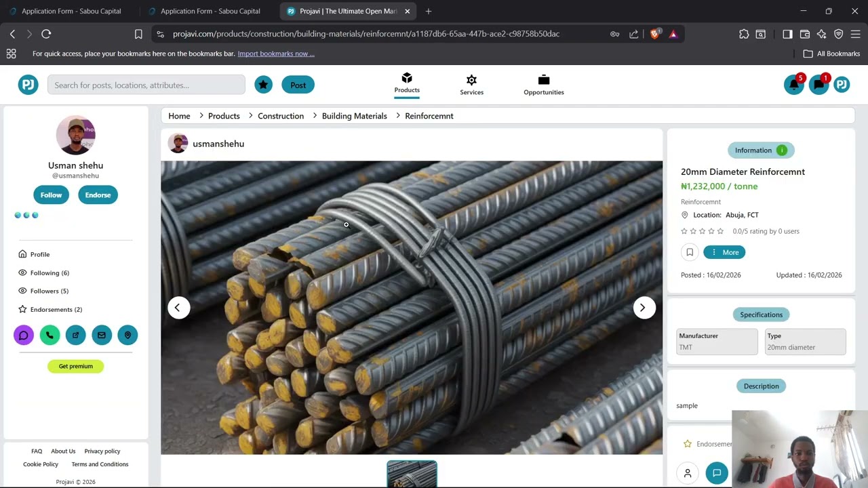Switch to Services tab

(471, 85)
